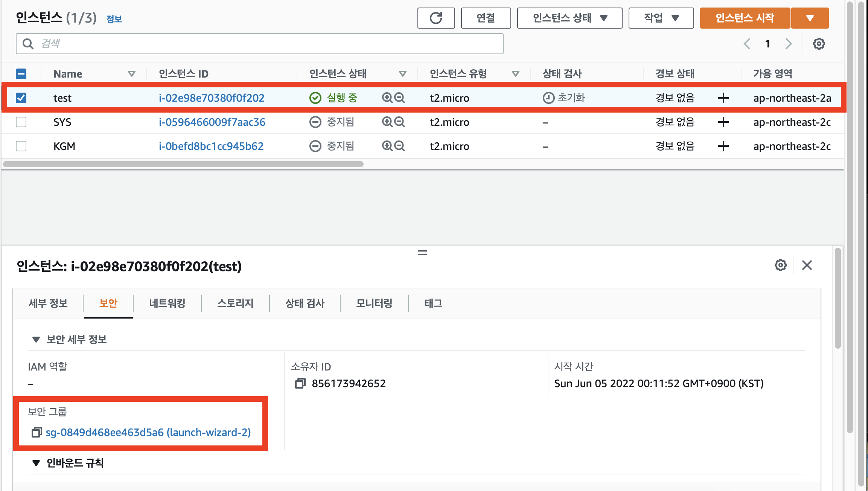The image size is (868, 491).
Task: Copy the owner ID 856173942652
Action: coord(300,383)
